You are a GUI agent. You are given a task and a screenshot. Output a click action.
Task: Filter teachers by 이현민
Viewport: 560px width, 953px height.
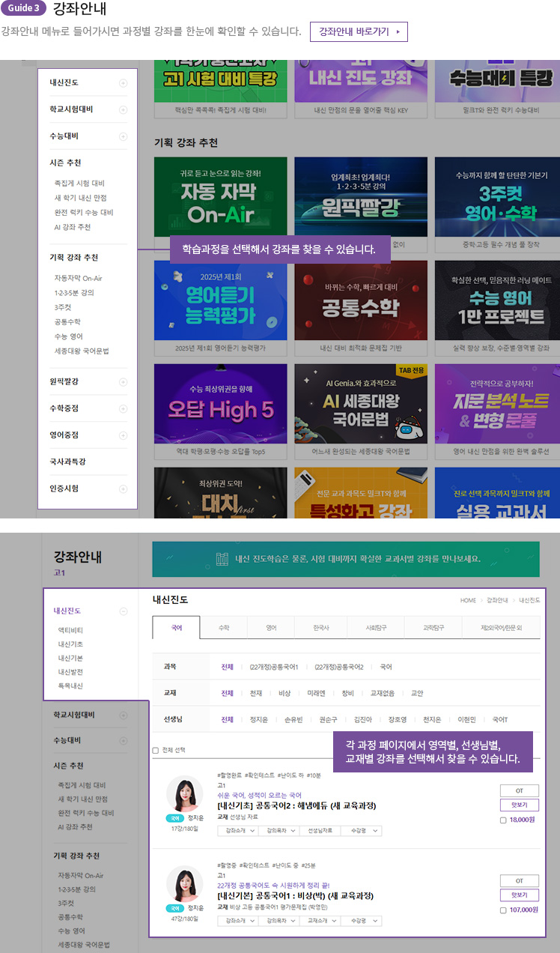coord(467,720)
